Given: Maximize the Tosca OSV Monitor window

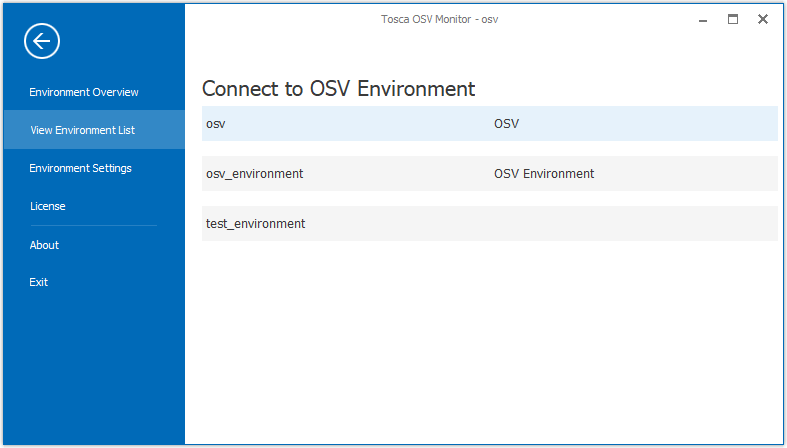Looking at the screenshot, I should pos(733,19).
